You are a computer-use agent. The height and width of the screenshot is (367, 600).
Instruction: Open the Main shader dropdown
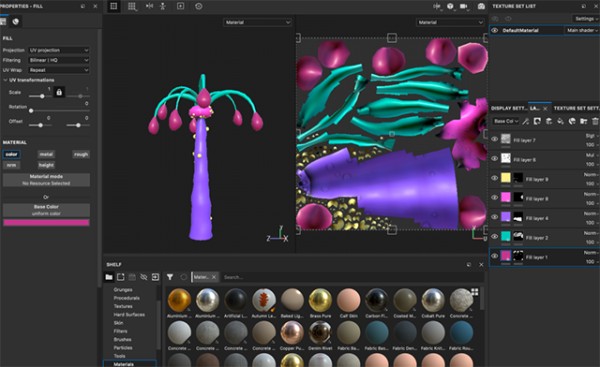(x=582, y=30)
